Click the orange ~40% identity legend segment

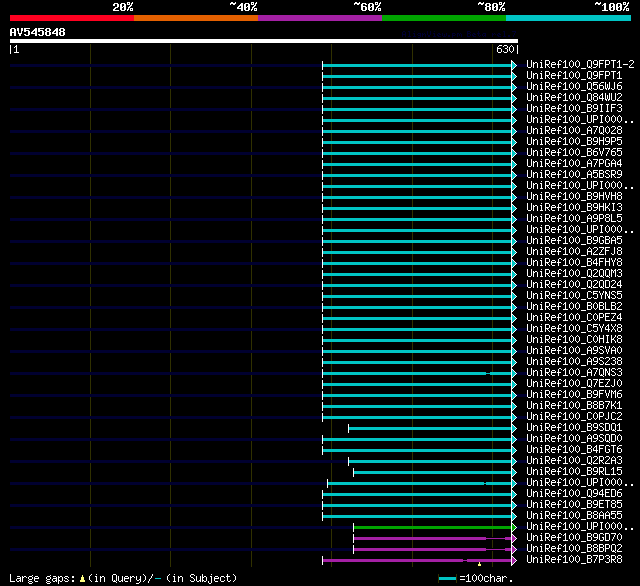(196, 18)
